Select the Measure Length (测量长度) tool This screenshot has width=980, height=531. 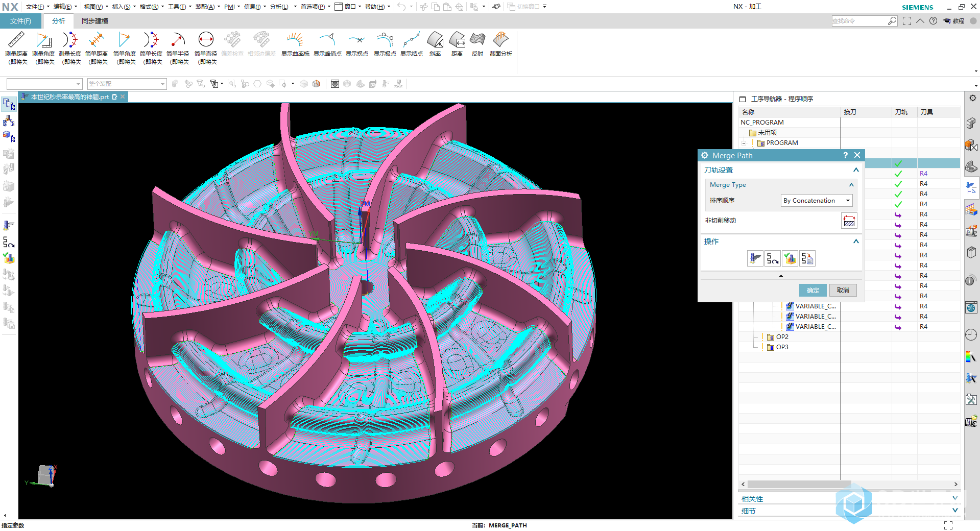[x=70, y=48]
